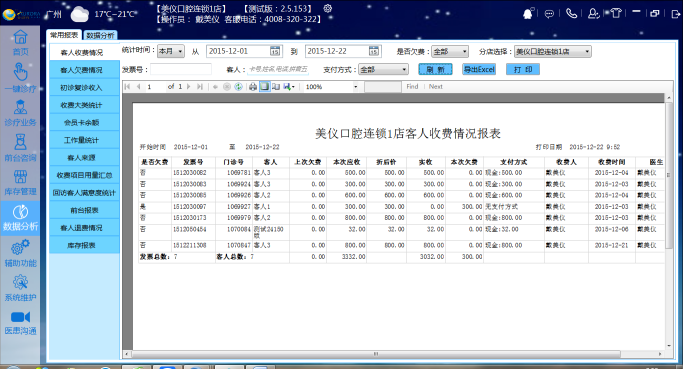
Task: Select the 库存报表 report
Action: click(x=84, y=245)
